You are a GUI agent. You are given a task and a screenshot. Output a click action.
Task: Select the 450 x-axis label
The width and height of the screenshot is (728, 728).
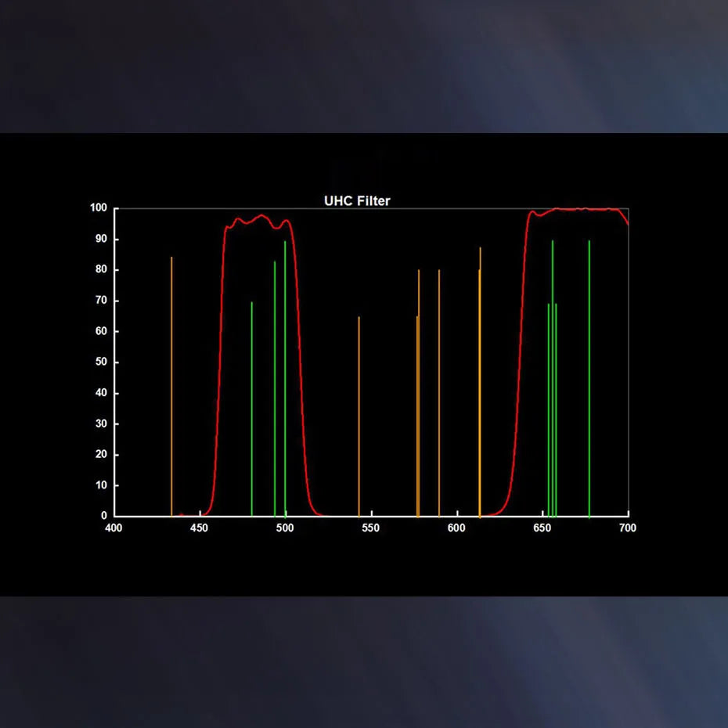click(x=200, y=528)
